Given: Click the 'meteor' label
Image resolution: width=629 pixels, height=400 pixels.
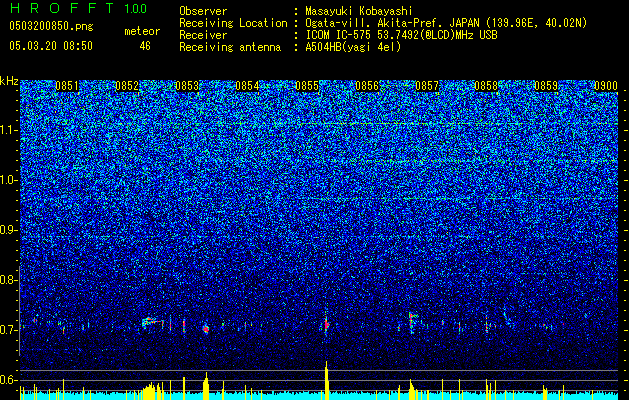Looking at the screenshot, I should click(x=142, y=31).
